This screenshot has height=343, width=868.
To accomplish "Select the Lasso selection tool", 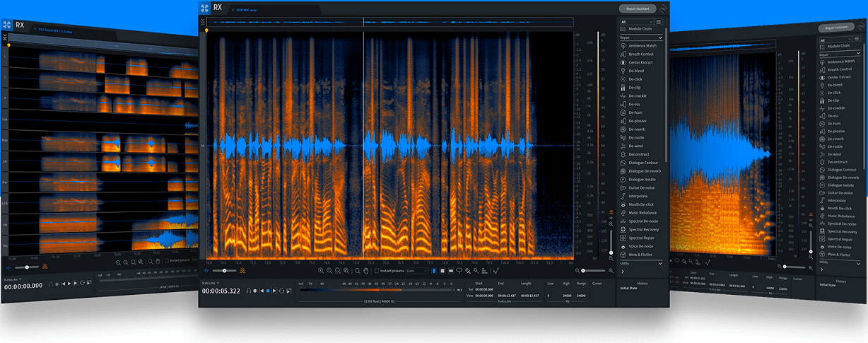I will (459, 271).
